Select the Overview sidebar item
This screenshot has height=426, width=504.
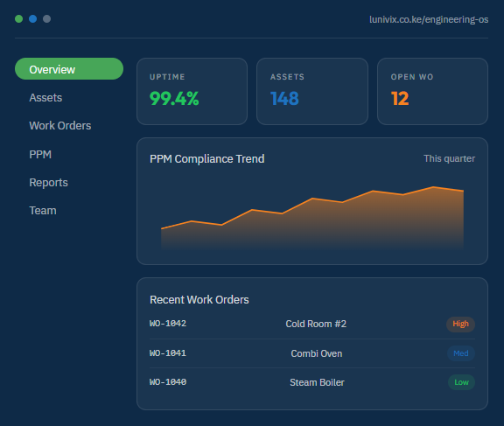point(69,69)
